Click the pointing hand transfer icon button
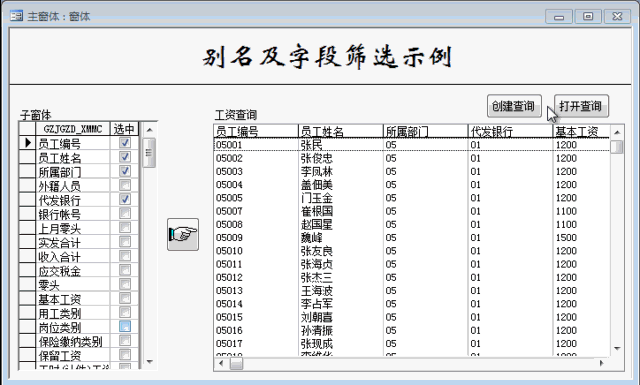 pyautogui.click(x=183, y=234)
